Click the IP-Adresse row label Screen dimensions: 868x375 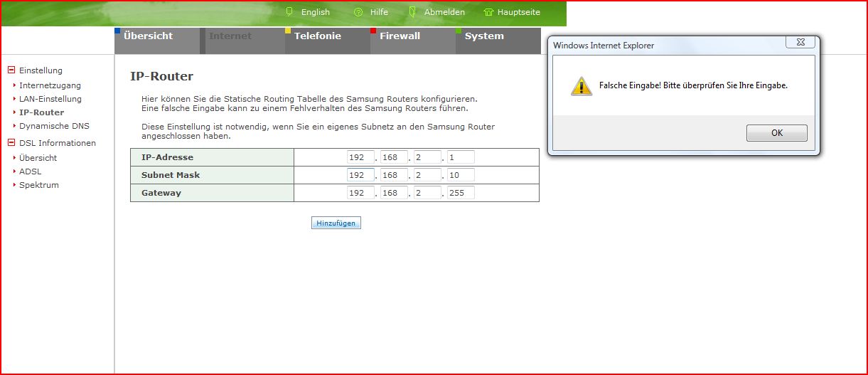pos(167,157)
